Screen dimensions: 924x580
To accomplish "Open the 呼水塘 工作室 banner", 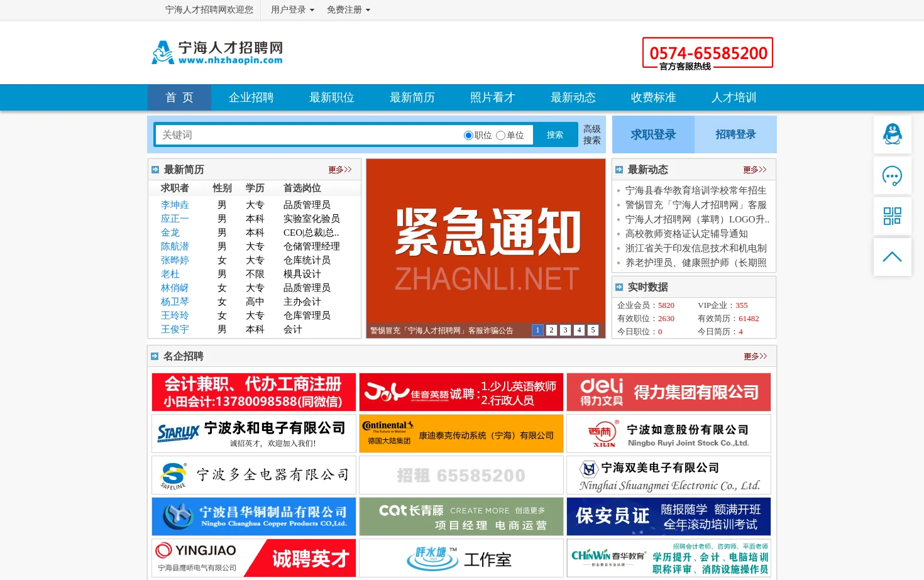I will pos(461,558).
